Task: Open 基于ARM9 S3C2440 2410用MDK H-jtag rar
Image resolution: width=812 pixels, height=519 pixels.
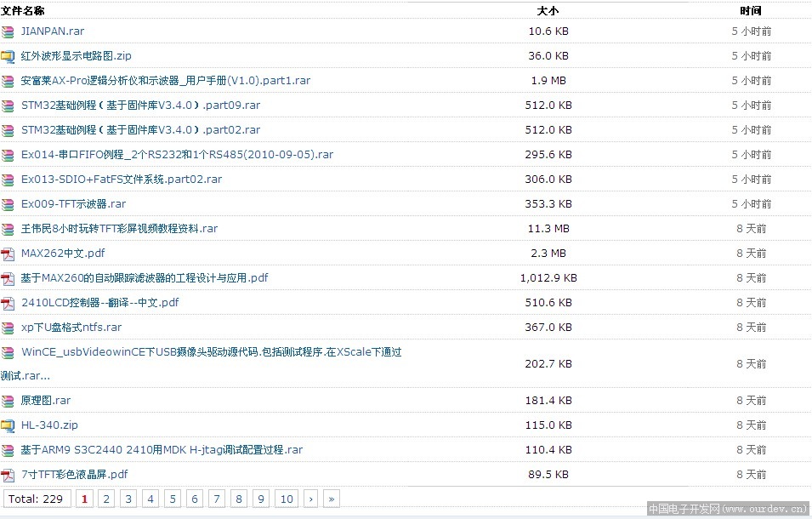Action: 162,449
